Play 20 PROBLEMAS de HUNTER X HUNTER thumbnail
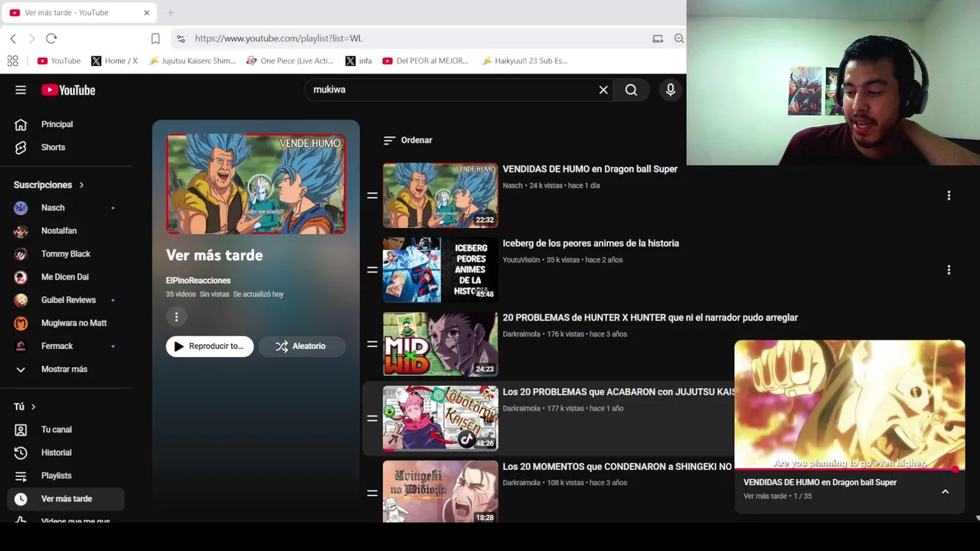The width and height of the screenshot is (980, 551). pyautogui.click(x=440, y=344)
